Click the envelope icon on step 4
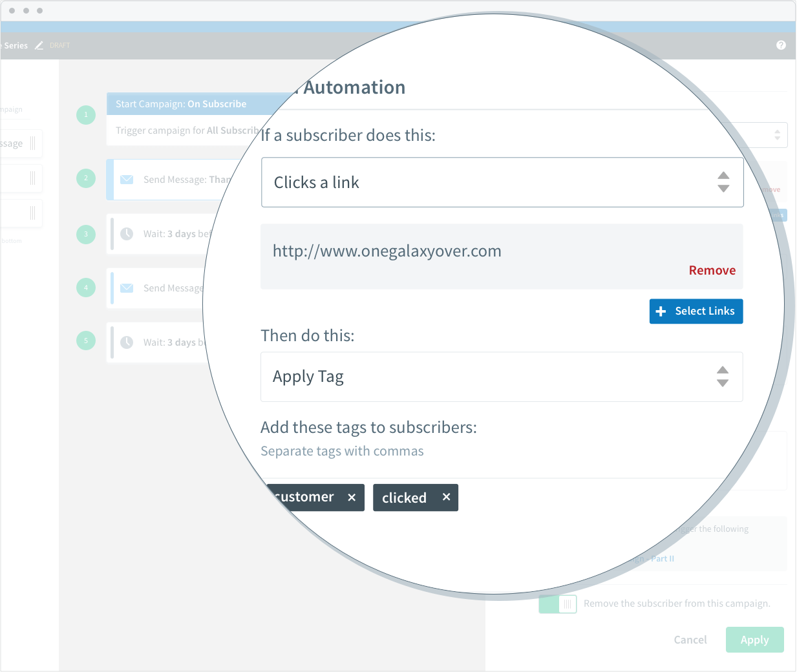Image resolution: width=797 pixels, height=672 pixels. click(x=127, y=288)
